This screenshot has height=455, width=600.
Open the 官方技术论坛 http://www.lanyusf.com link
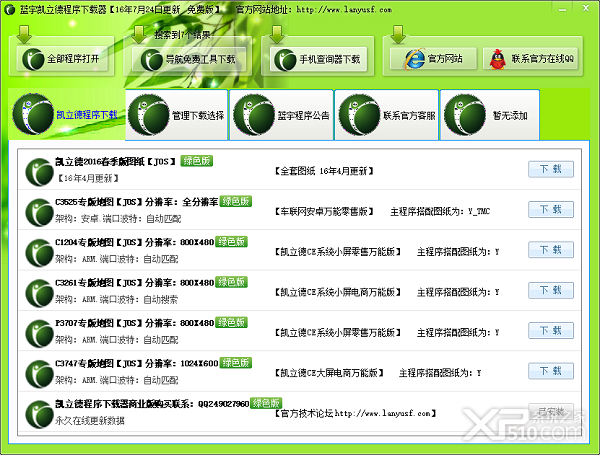pyautogui.click(x=356, y=413)
